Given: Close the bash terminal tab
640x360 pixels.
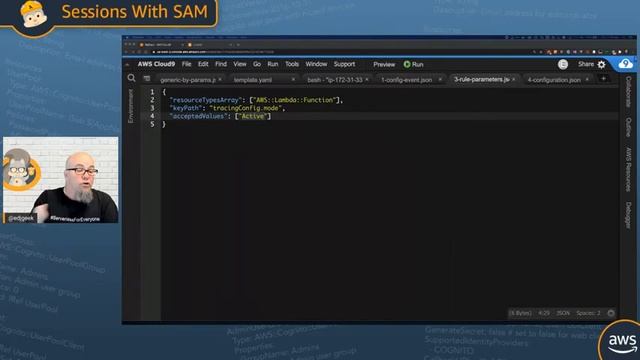Looking at the screenshot, I should 367,80.
